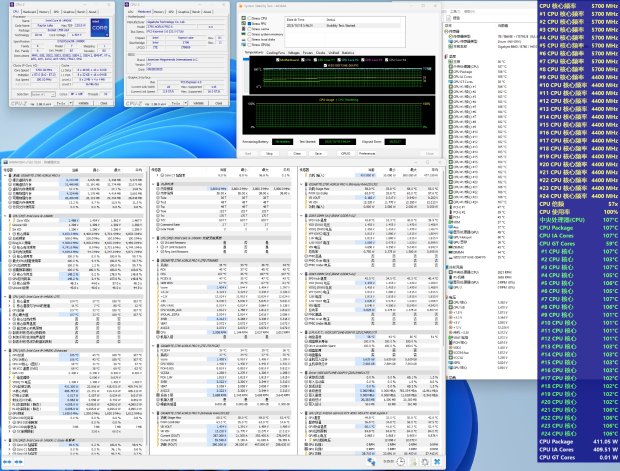The height and width of the screenshot is (471, 620).
Task: Collapse the CPU [#0] Intel Core group in HWiNFO left column
Action: pyautogui.click(x=5, y=216)
